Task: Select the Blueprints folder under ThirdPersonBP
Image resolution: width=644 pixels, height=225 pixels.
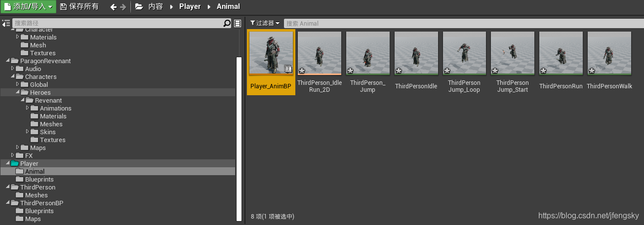Action: [40, 211]
